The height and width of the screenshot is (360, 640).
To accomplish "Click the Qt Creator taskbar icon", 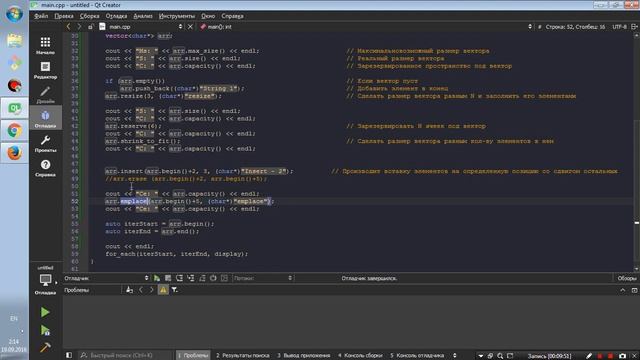I will coord(15,108).
